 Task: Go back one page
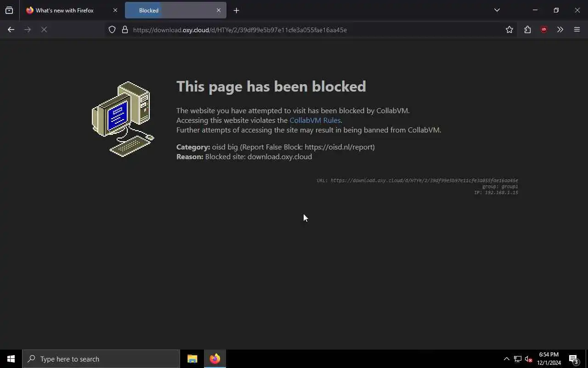pos(11,29)
